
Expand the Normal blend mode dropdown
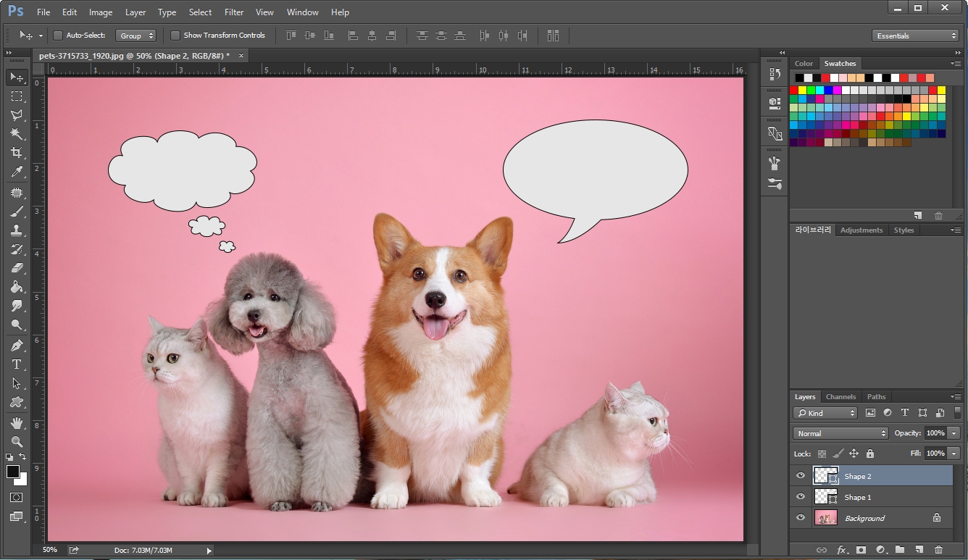(840, 433)
